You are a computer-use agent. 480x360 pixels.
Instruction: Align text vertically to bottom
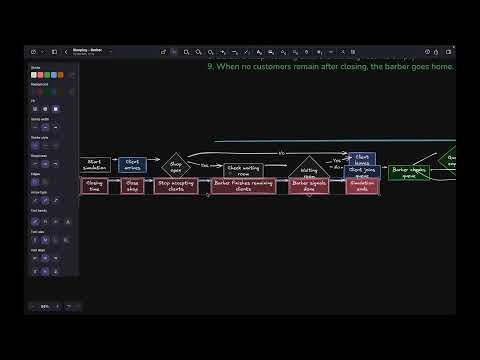click(56, 272)
